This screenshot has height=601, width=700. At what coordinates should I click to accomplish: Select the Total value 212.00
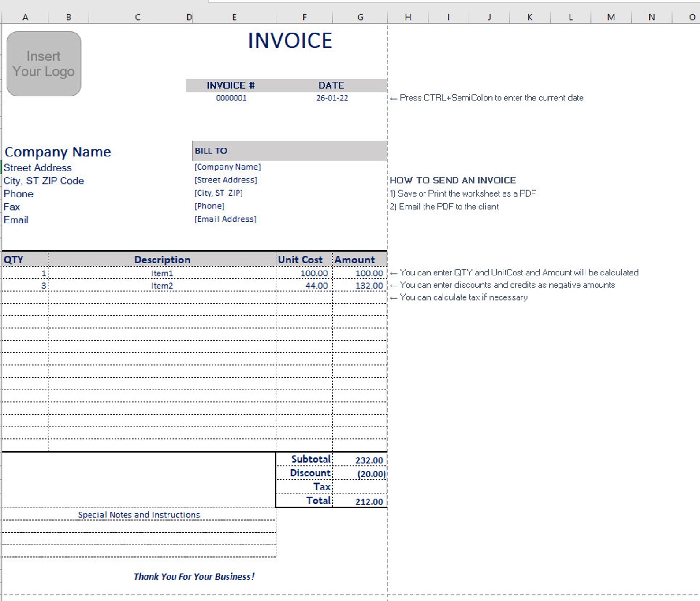coord(360,501)
